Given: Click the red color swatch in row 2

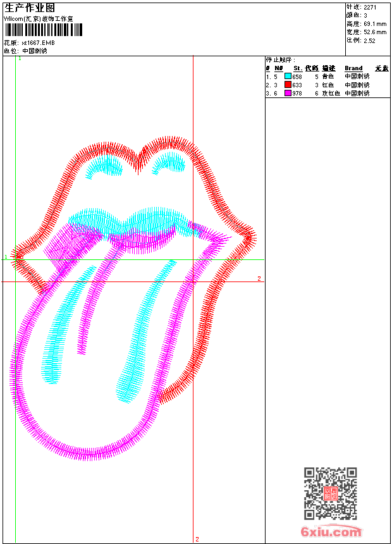Looking at the screenshot, I should 288,85.
